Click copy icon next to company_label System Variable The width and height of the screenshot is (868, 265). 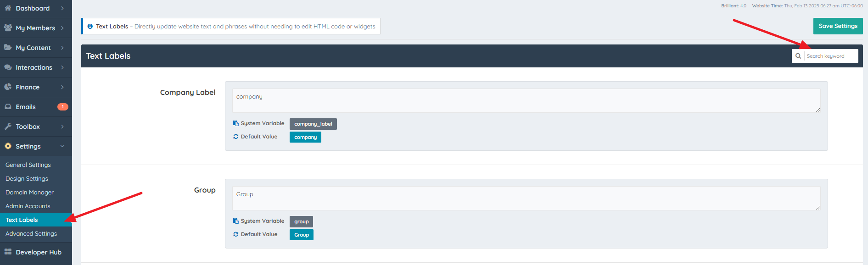(236, 123)
